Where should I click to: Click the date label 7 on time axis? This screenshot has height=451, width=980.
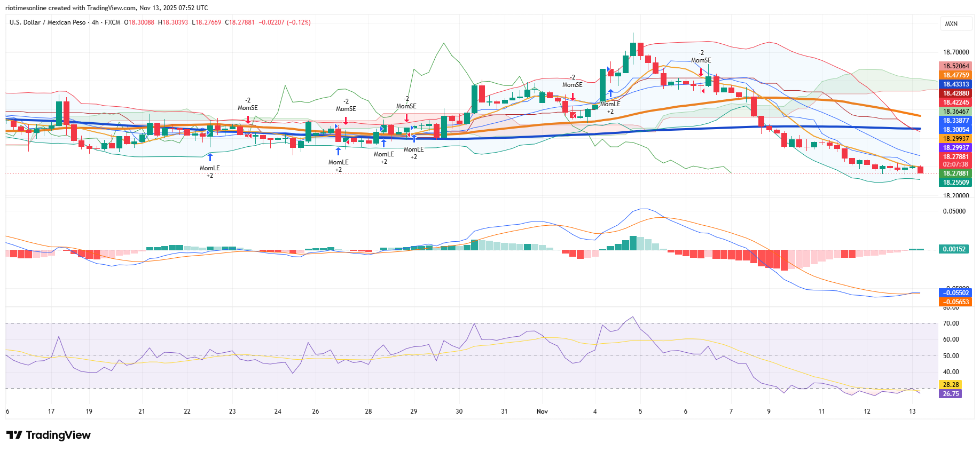pyautogui.click(x=731, y=412)
